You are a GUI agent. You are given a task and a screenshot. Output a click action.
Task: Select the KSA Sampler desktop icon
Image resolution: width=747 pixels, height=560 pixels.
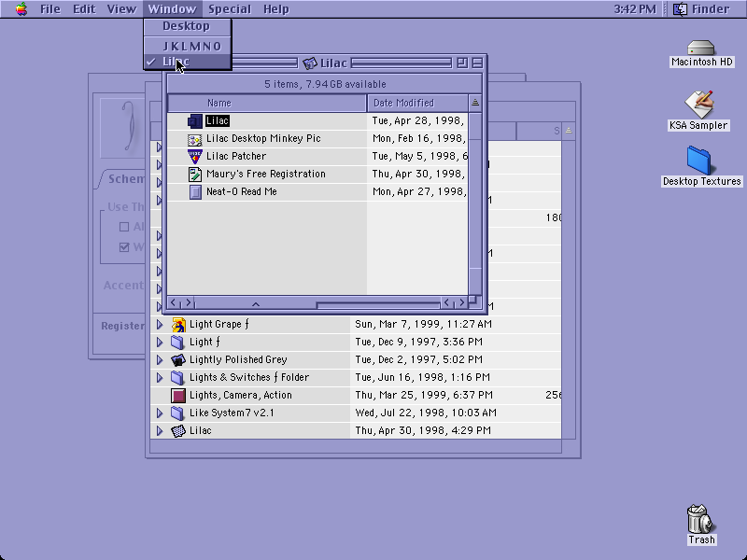tap(698, 104)
